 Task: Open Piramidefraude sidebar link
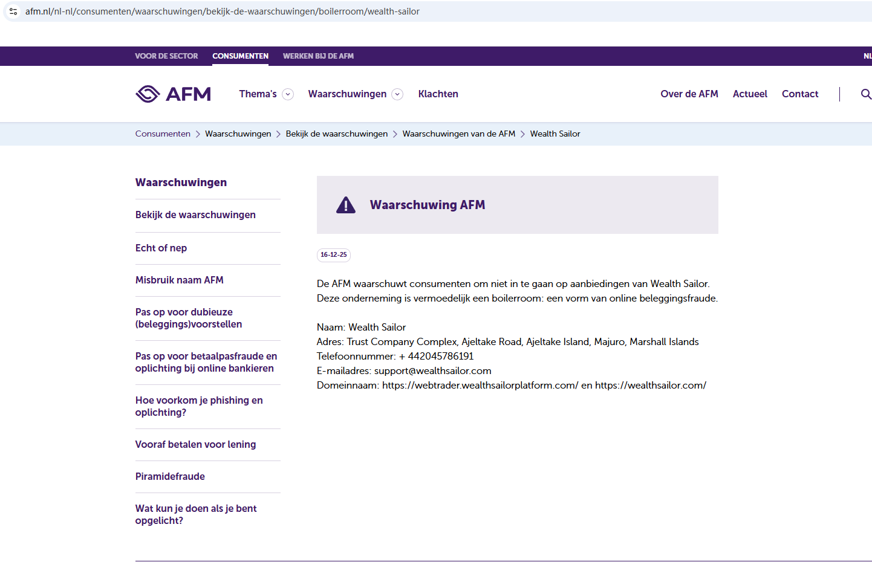[x=170, y=477]
